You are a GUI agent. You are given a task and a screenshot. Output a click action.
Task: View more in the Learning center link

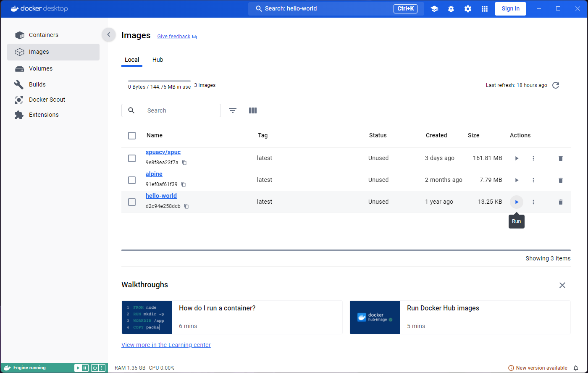(x=166, y=345)
